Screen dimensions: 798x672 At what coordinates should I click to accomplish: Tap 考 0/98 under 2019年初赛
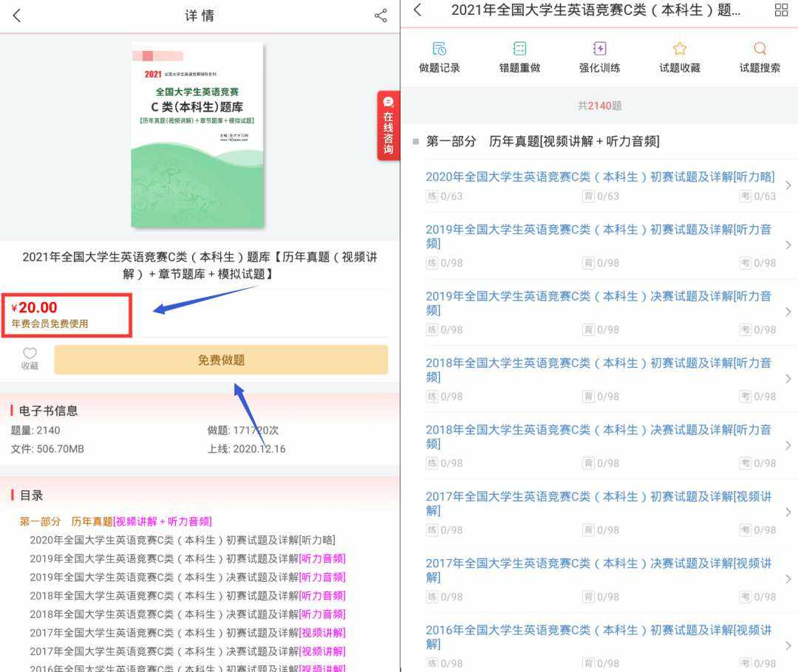click(x=757, y=263)
